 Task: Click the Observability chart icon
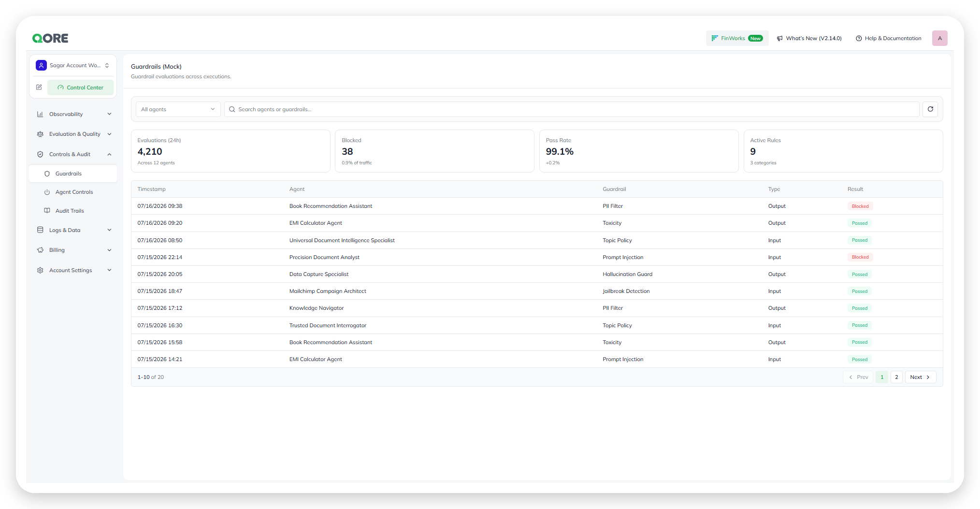coord(40,114)
